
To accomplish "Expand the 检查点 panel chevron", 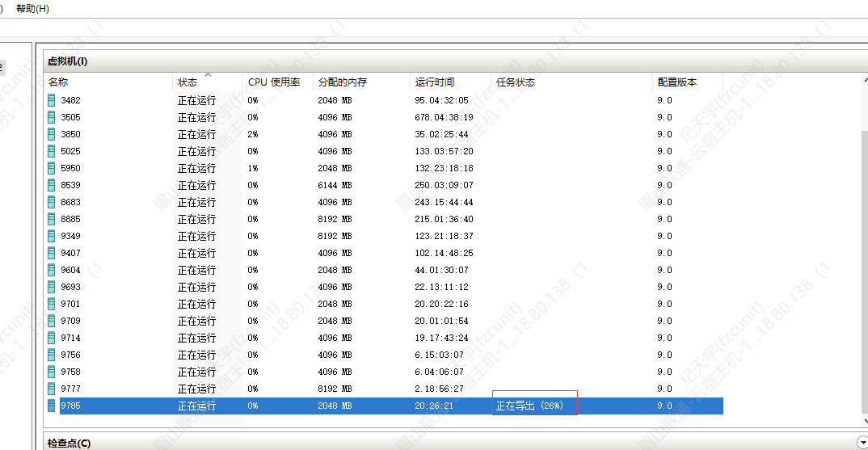I will point(861,443).
